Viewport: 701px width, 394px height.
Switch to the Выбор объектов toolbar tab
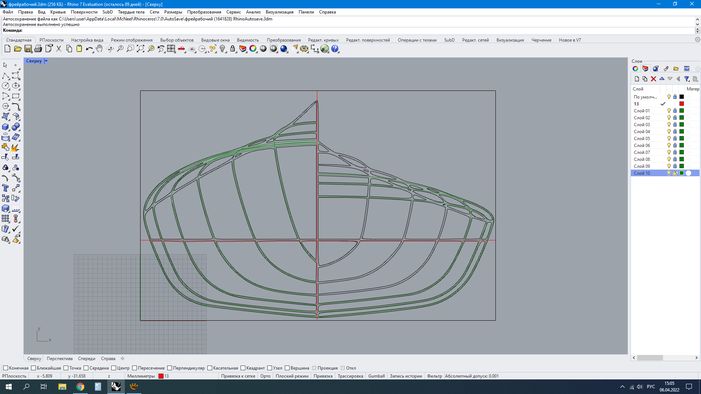point(177,40)
